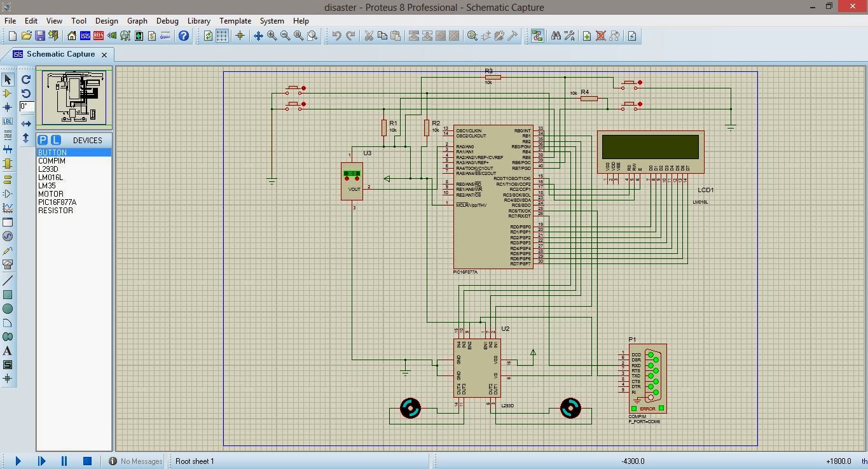Toggle the wire autorouter button
Viewport: 868px width, 469px height.
pyautogui.click(x=537, y=36)
